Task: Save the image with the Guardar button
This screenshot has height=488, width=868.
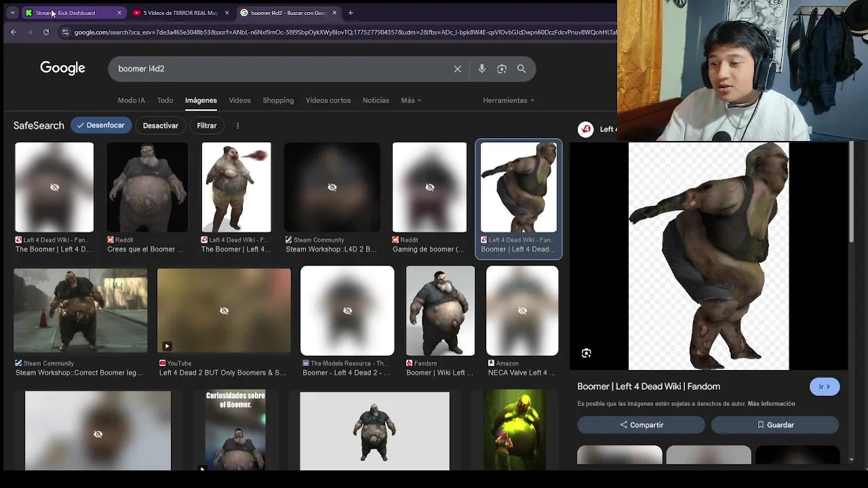Action: (775, 425)
